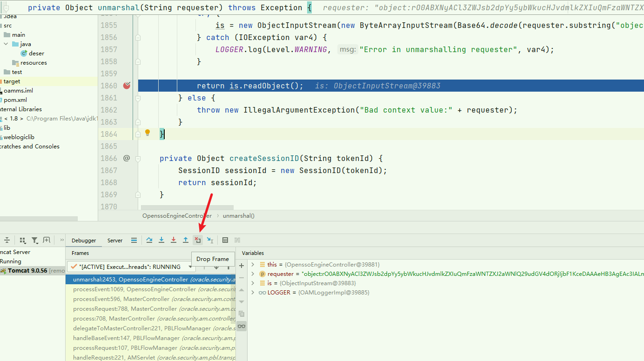Click the Remove Watch minus icon
This screenshot has width=644, height=361.
[241, 278]
